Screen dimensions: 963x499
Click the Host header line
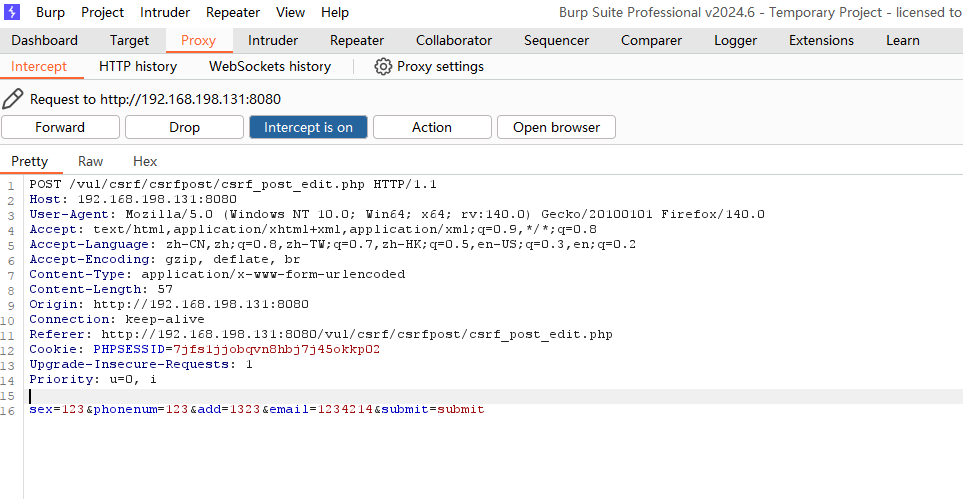133,199
